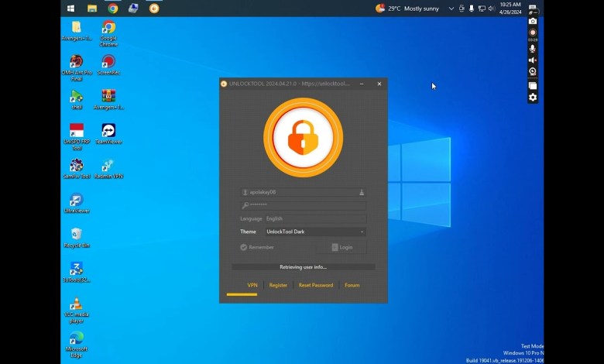
Task: Click the UnlockTool padlock logo
Action: click(x=303, y=138)
